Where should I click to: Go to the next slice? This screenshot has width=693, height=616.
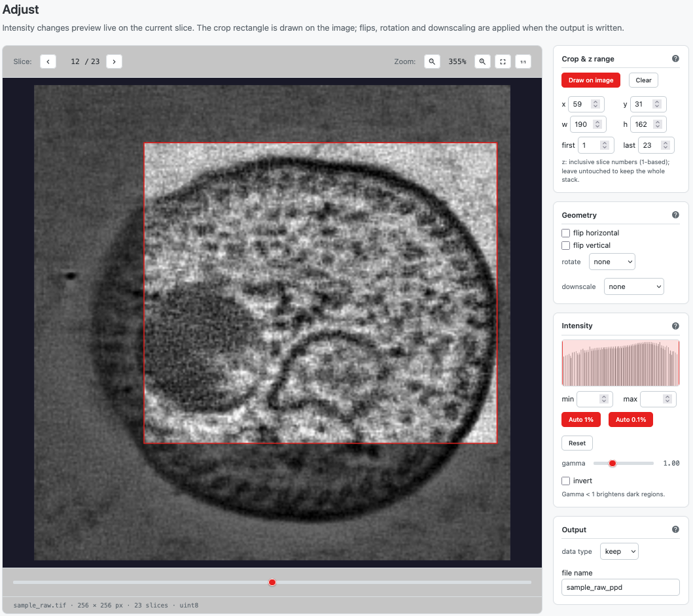tap(114, 61)
